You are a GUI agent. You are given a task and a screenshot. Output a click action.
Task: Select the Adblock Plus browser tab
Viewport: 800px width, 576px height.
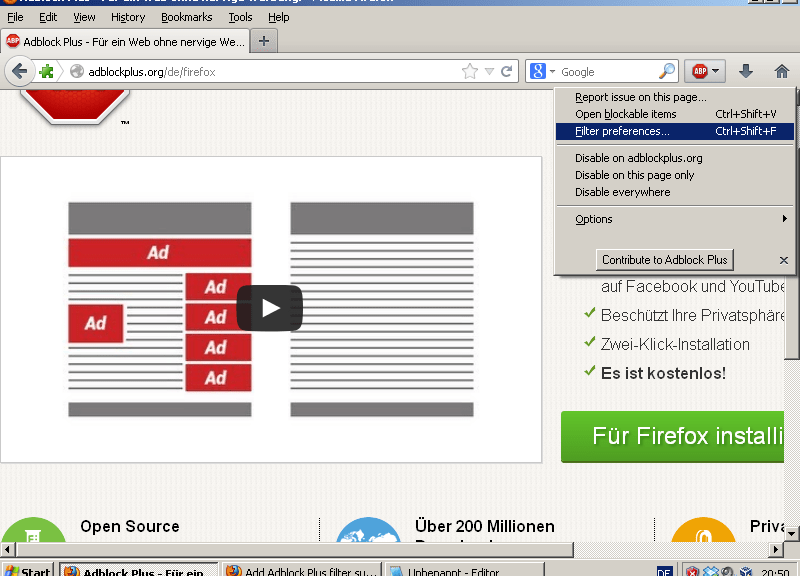[x=126, y=42]
